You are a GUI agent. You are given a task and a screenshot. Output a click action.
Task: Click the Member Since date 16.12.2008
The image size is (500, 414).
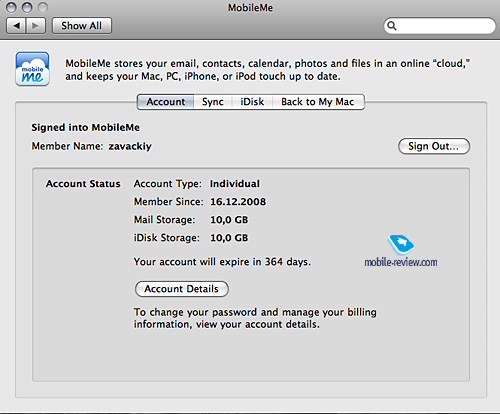pos(238,202)
